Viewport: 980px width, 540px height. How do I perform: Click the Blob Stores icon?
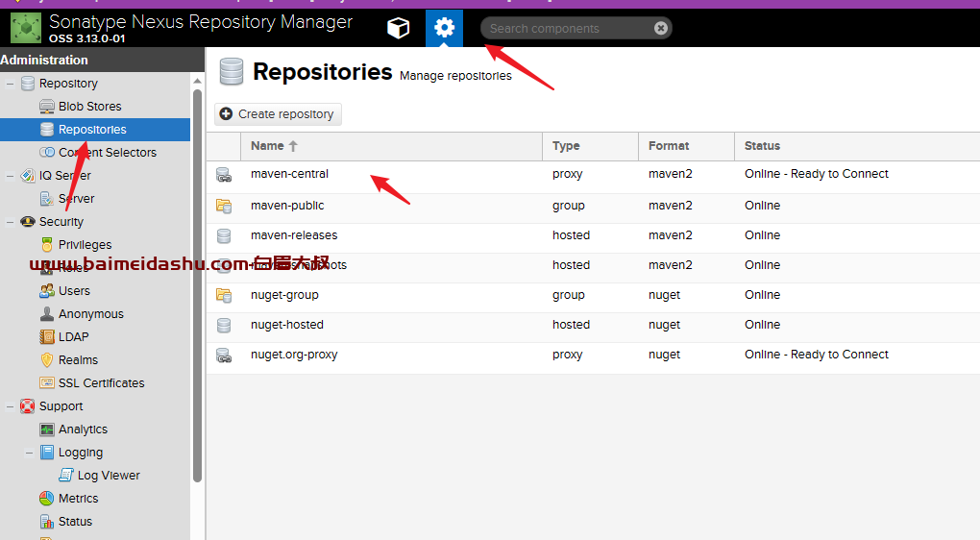click(47, 107)
